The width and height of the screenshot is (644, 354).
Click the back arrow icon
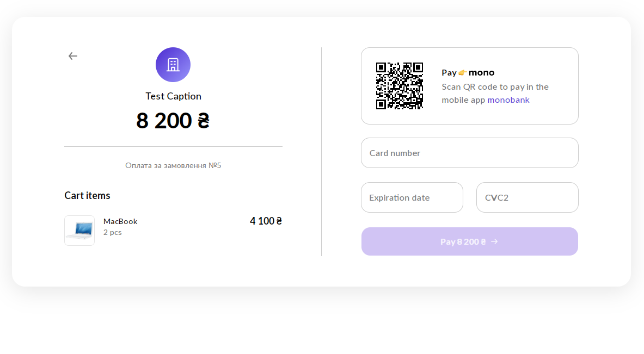[73, 56]
